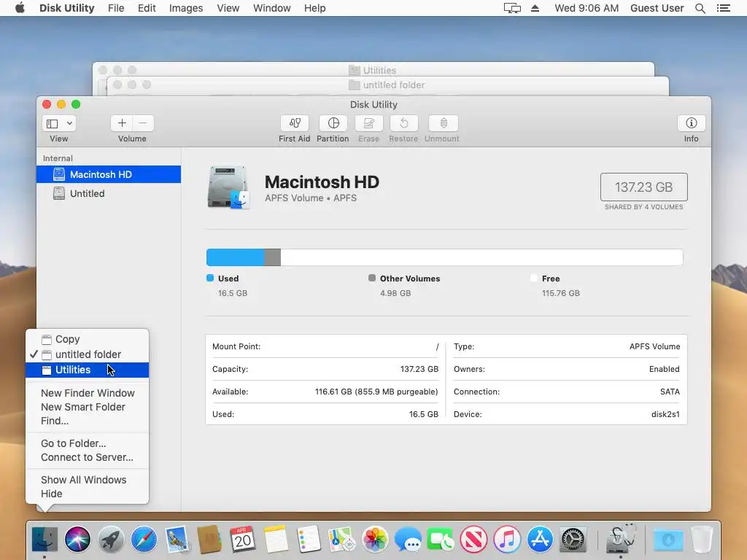Click the First Aid stethoscope icon

(x=295, y=123)
